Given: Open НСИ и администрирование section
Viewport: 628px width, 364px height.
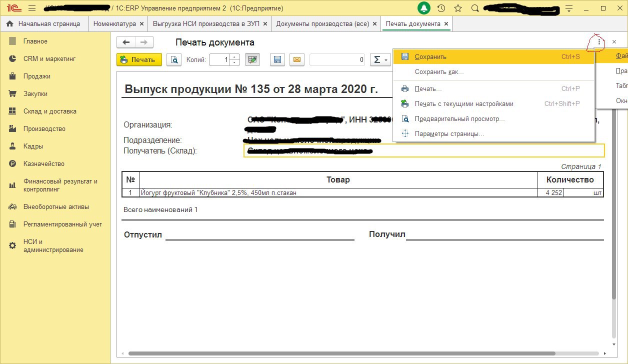Looking at the screenshot, I should click(x=55, y=245).
